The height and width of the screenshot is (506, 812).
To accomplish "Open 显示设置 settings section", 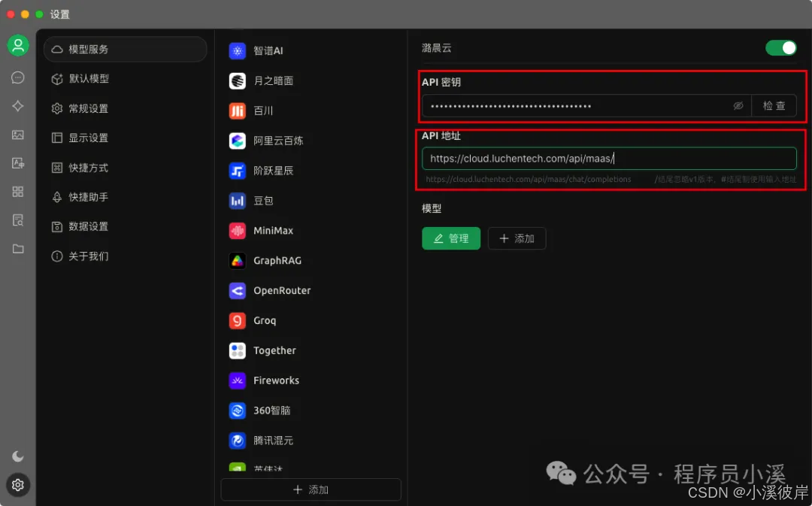I will pos(126,138).
